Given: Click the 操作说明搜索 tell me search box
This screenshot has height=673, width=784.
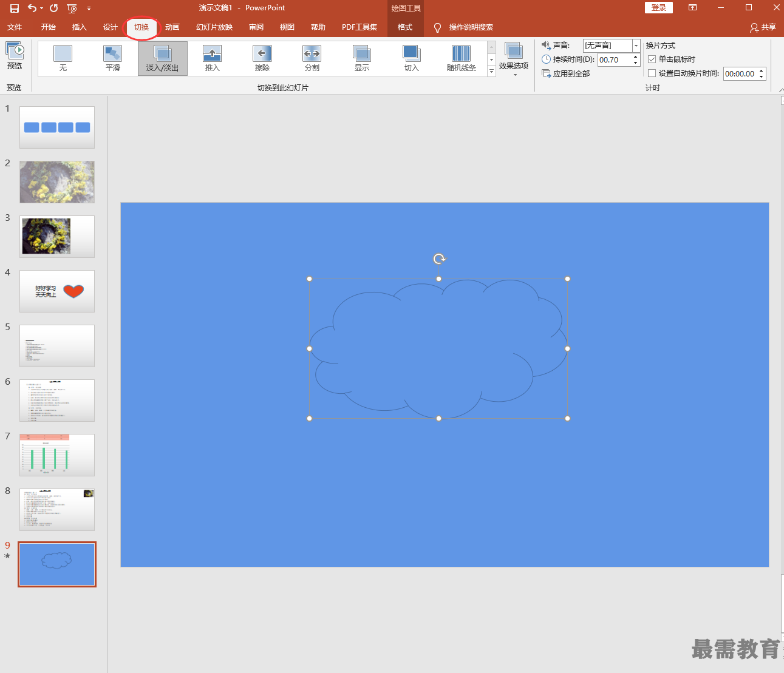Looking at the screenshot, I should (x=471, y=27).
